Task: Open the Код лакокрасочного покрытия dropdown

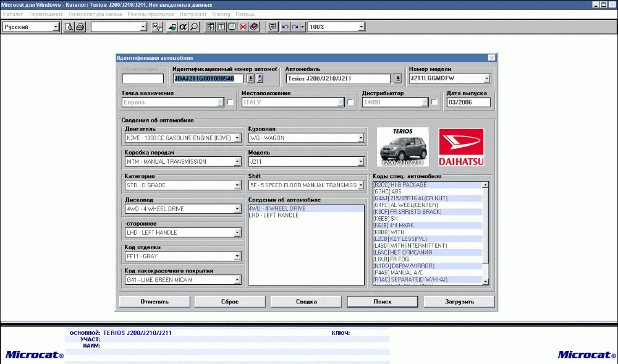Action: click(237, 280)
